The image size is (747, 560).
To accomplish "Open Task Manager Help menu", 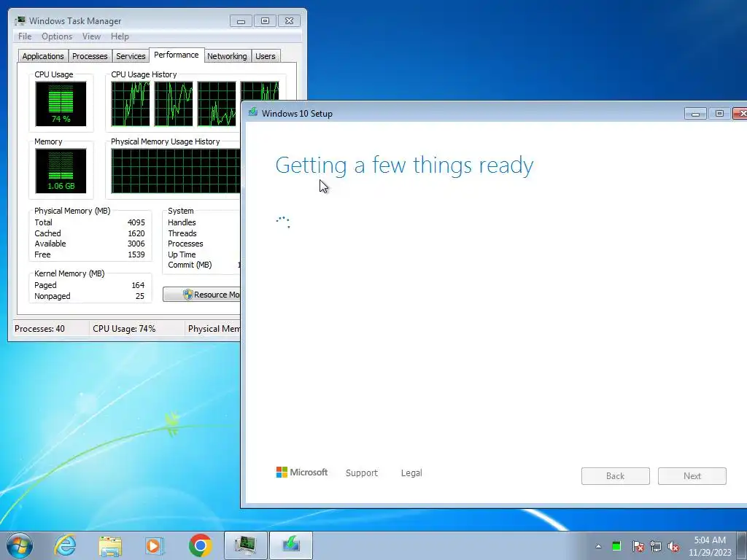I will tap(120, 36).
